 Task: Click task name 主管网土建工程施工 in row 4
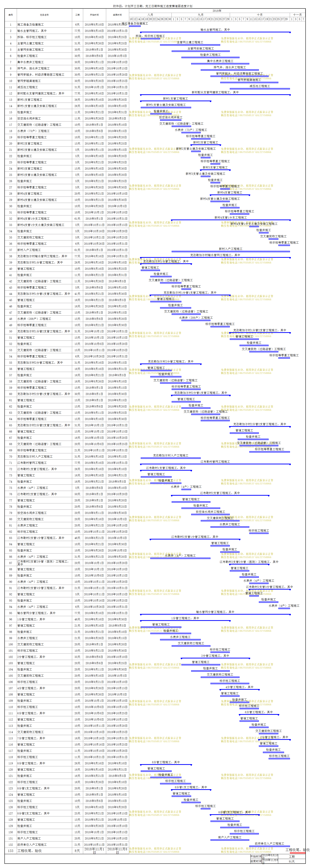pos(31,43)
